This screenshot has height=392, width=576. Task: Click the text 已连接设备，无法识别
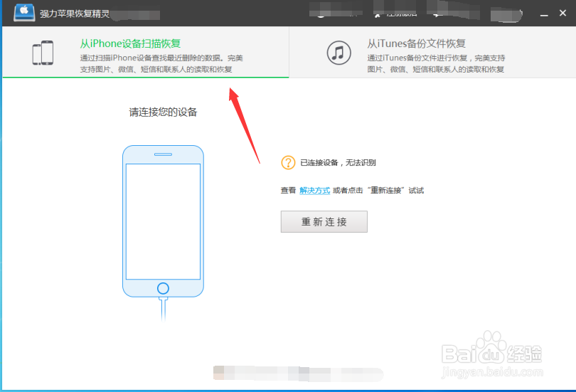(338, 163)
